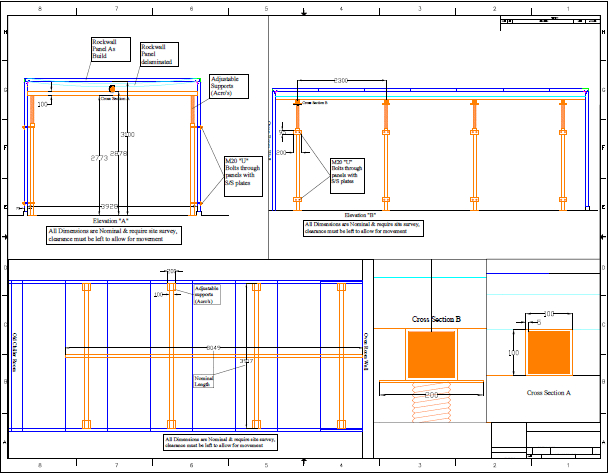Select the 'Elevation "A"' view title
The image size is (608, 473).
111,221
